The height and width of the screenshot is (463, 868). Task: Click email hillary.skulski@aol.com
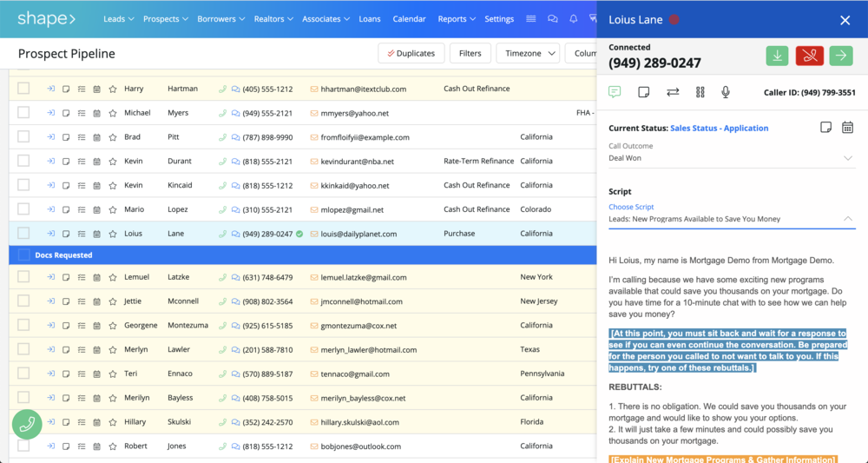tap(360, 422)
